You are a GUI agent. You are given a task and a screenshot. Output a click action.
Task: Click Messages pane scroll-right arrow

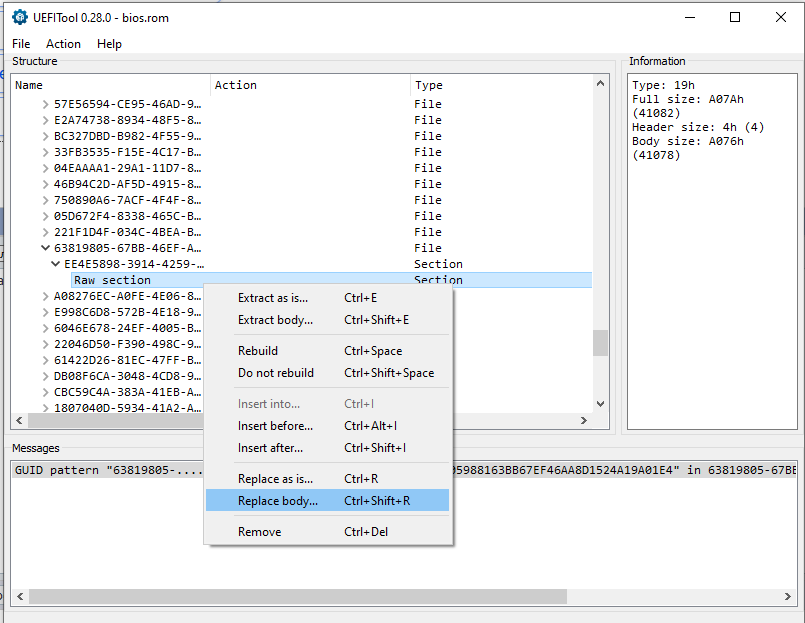pyautogui.click(x=788, y=596)
